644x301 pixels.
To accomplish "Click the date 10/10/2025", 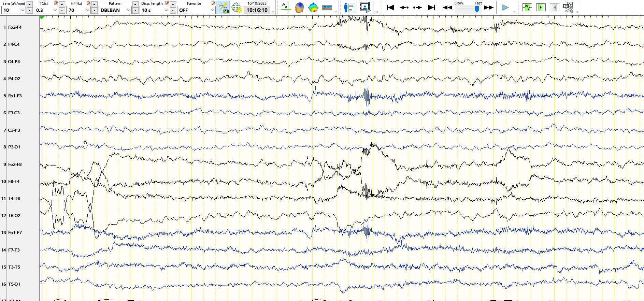I will pos(257,3).
